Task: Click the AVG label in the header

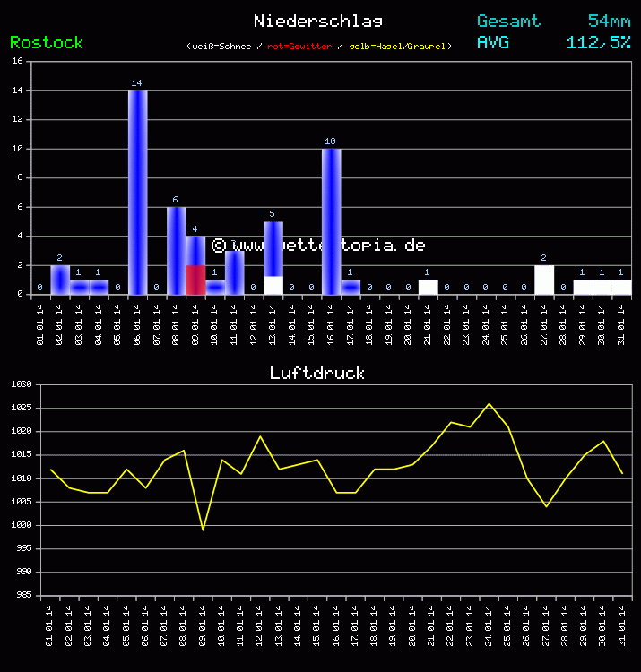Action: 494,42
